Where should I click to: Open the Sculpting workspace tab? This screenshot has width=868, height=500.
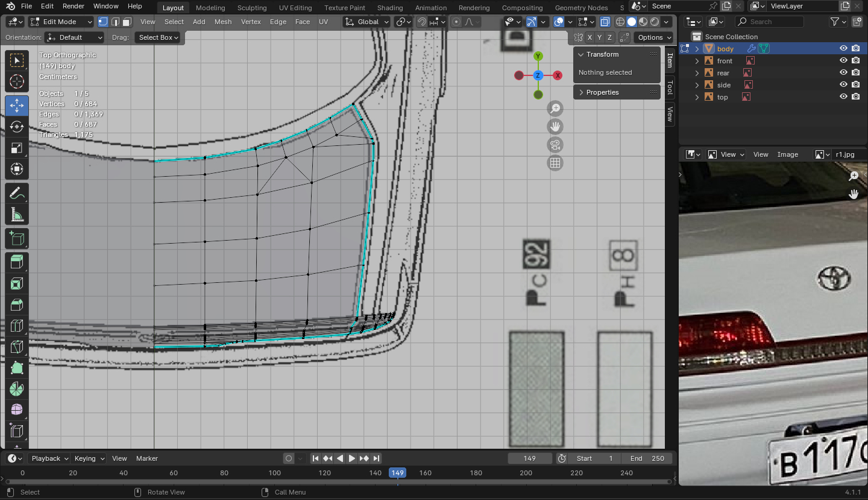click(252, 8)
